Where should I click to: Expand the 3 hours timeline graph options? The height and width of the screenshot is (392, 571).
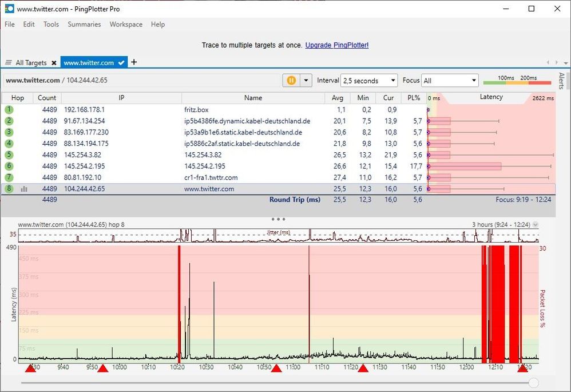536,224
